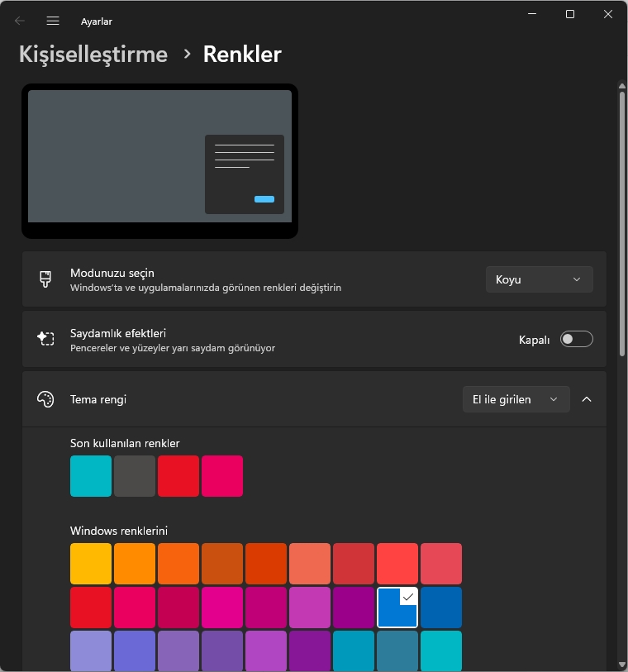Click the Modunuzu seçin label
Image resolution: width=628 pixels, height=672 pixels.
point(112,273)
